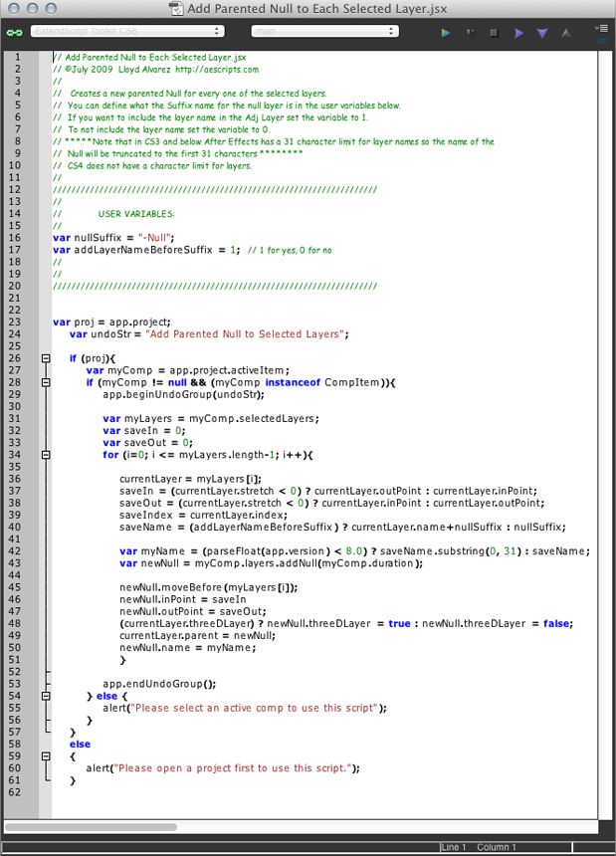Open the panel flyout menu icon
Viewport: 616px width, 856px height.
(602, 29)
